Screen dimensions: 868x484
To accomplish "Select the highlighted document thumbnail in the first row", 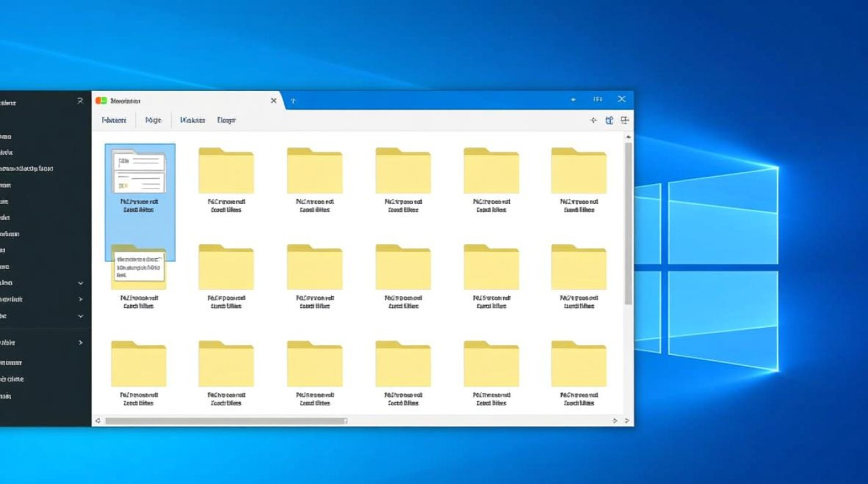I will pyautogui.click(x=139, y=173).
